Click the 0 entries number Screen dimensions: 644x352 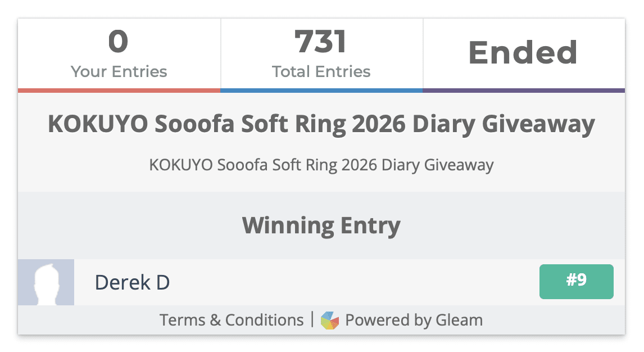[x=118, y=42]
